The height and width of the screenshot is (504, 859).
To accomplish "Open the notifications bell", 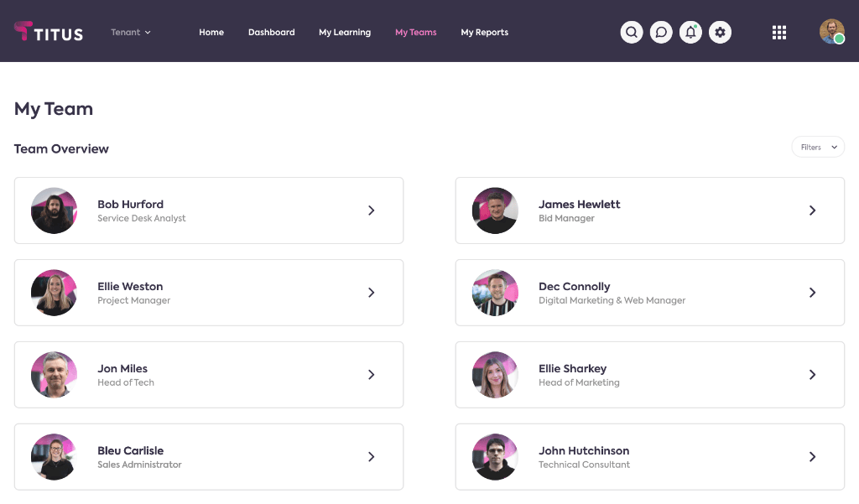I will pyautogui.click(x=690, y=33).
